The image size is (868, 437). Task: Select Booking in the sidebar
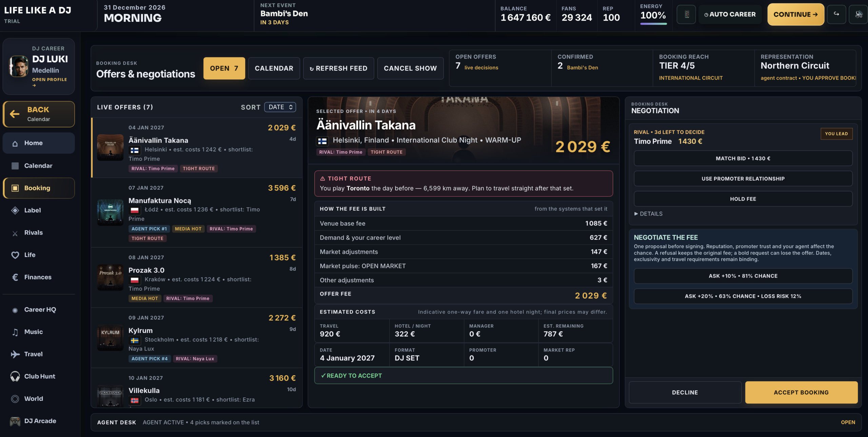tap(39, 188)
